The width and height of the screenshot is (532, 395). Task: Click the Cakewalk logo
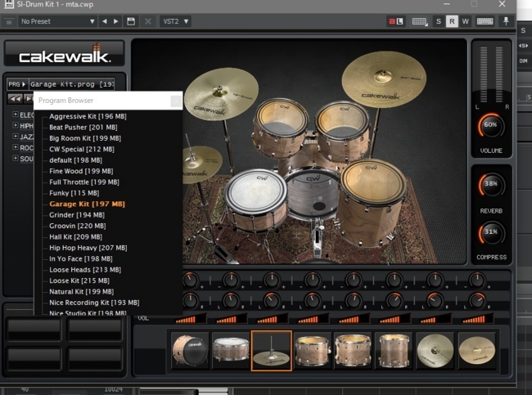click(65, 54)
